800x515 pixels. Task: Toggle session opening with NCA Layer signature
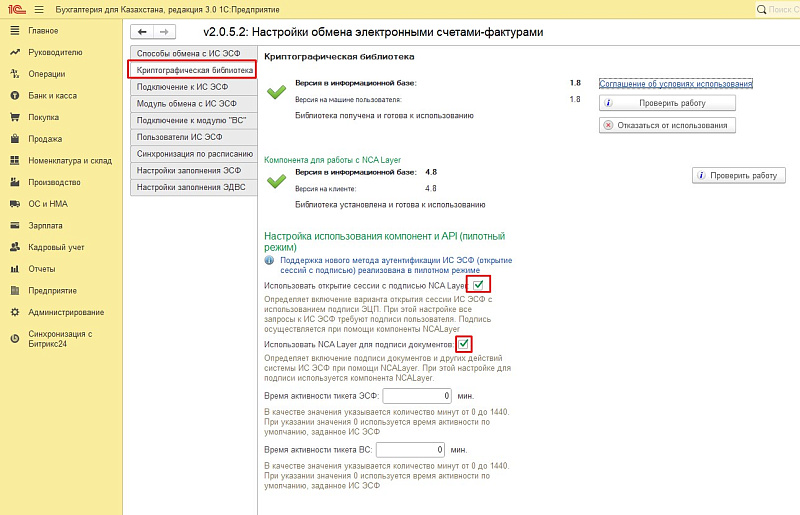(482, 285)
